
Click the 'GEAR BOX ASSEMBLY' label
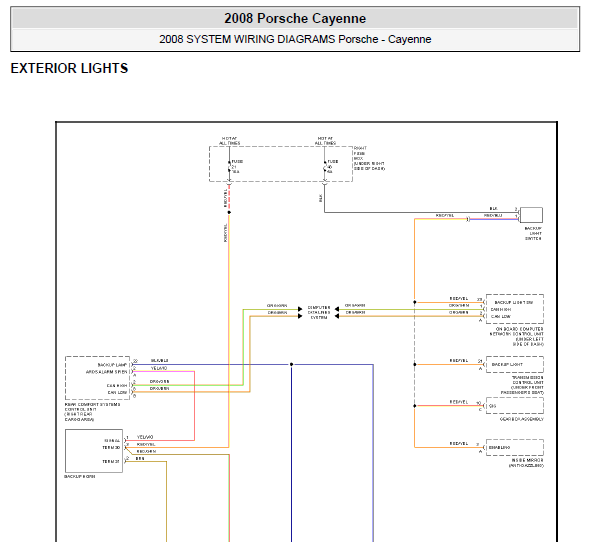(522, 419)
